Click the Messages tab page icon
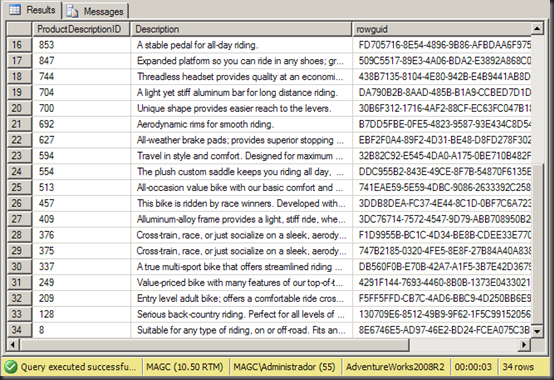Screen dimensions: 554x380 tap(72, 11)
